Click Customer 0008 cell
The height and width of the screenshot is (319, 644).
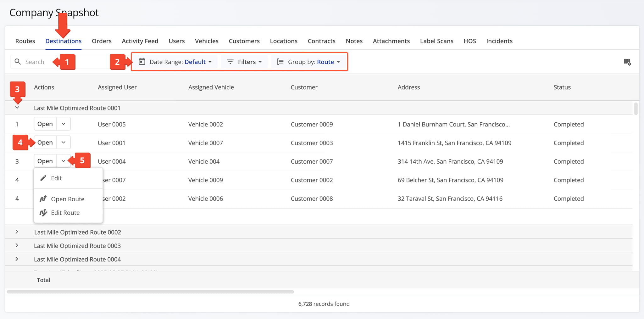(x=312, y=199)
